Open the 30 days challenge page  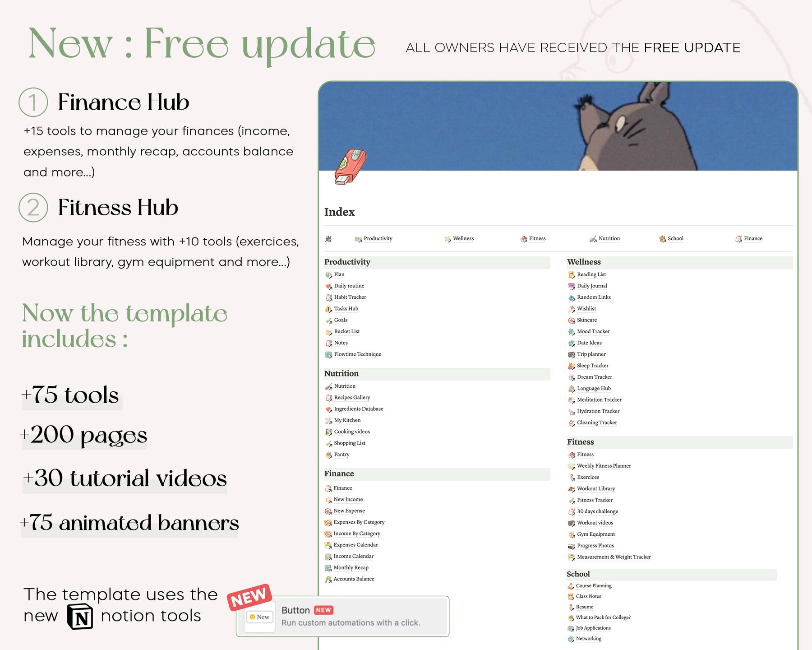[597, 511]
